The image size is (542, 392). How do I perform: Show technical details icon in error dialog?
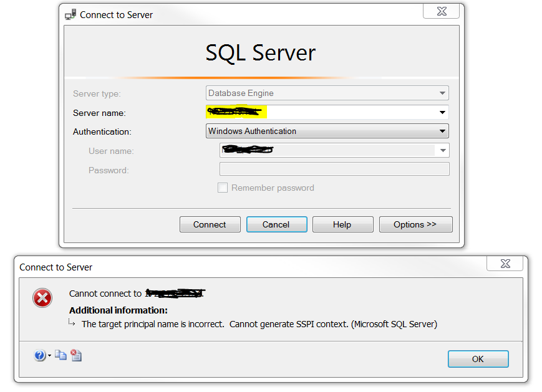76,355
